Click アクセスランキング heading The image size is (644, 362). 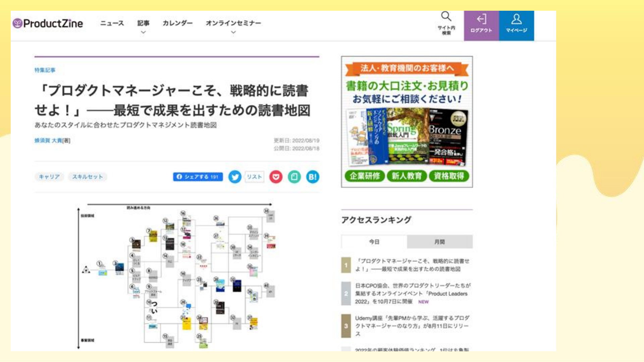(376, 220)
